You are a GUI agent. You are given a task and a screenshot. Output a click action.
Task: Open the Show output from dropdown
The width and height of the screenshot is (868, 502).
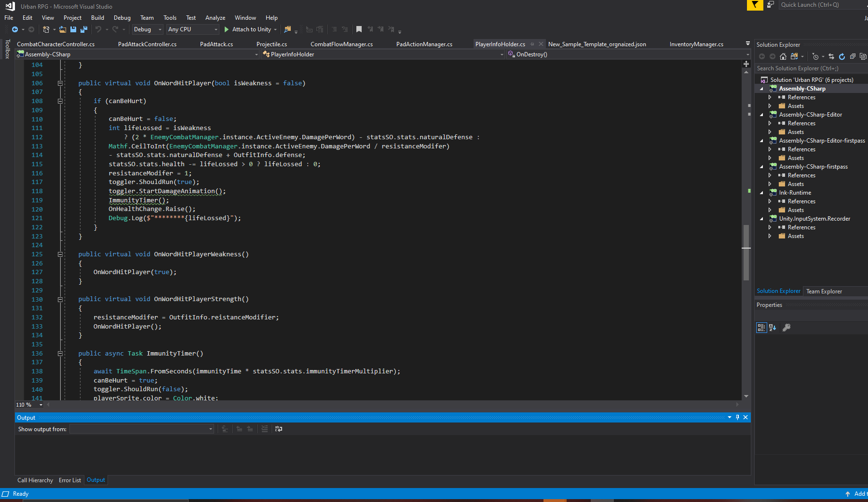pos(210,429)
